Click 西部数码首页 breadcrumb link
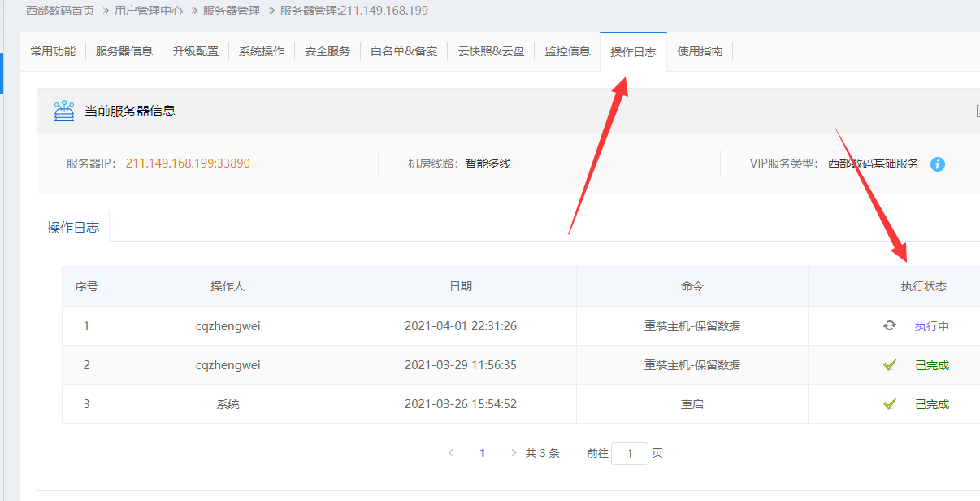Screen dimensions: 980x501 click(x=60, y=11)
